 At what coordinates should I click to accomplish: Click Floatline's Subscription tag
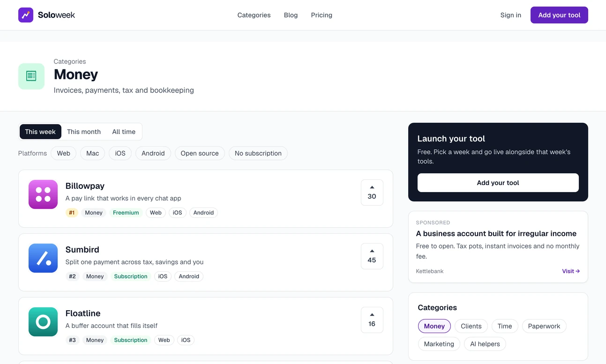click(131, 340)
